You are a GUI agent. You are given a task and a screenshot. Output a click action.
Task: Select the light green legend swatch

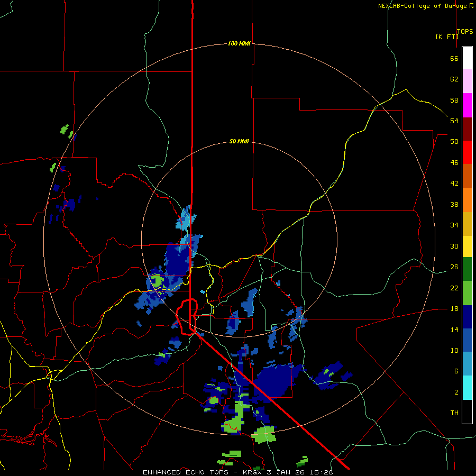pos(467,293)
